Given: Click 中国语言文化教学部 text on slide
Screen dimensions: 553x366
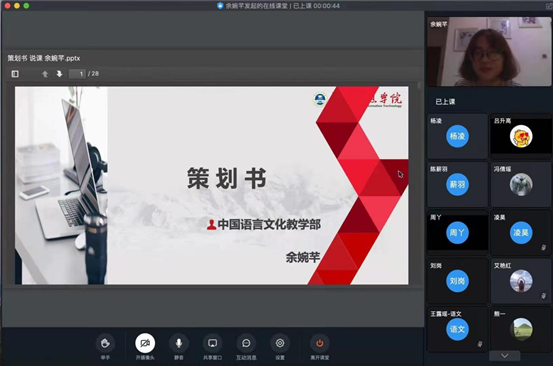Looking at the screenshot, I should tap(269, 224).
